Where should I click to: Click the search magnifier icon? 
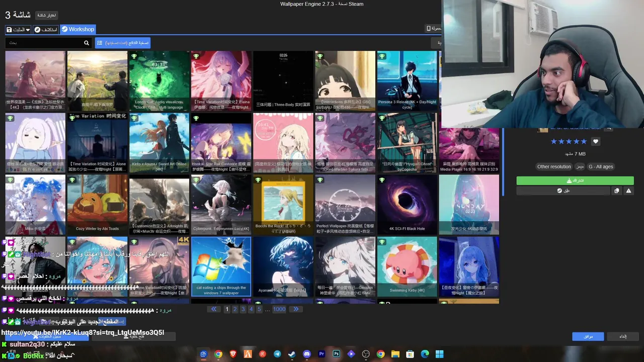tap(87, 43)
